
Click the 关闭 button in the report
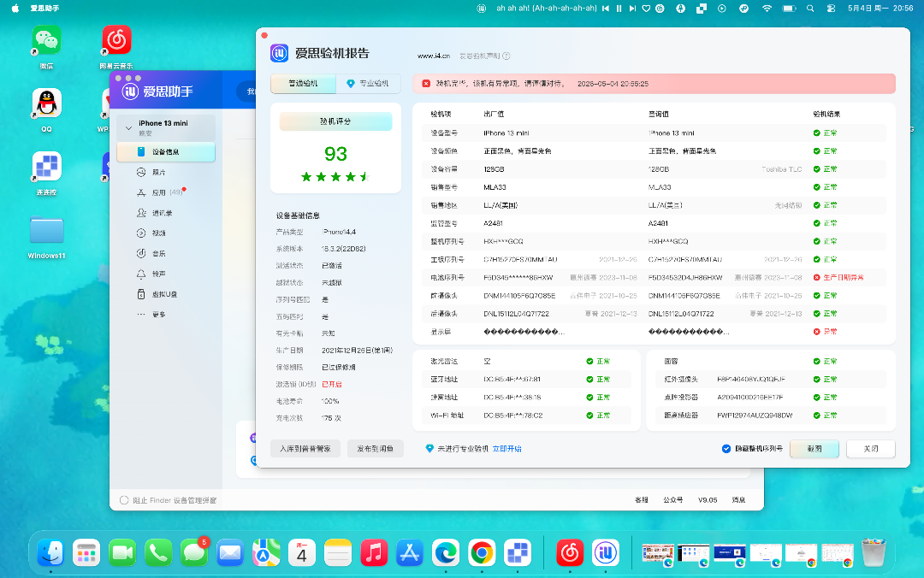[x=871, y=448]
